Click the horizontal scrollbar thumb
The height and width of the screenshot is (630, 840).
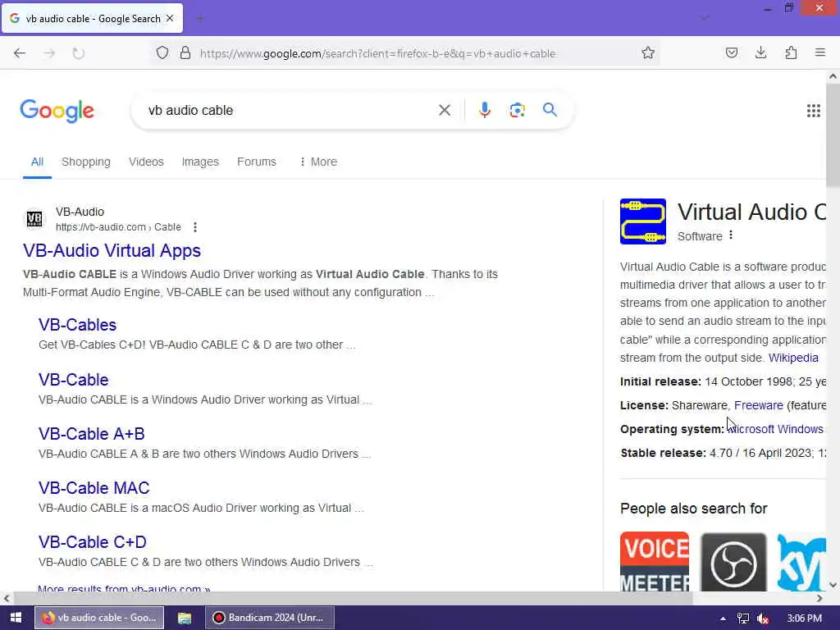point(354,598)
